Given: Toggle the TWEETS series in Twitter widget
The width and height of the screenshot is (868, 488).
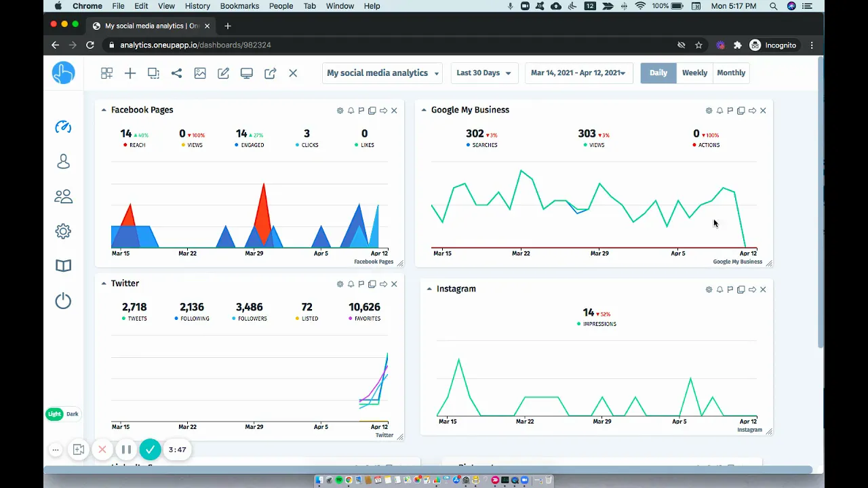Looking at the screenshot, I should [134, 319].
